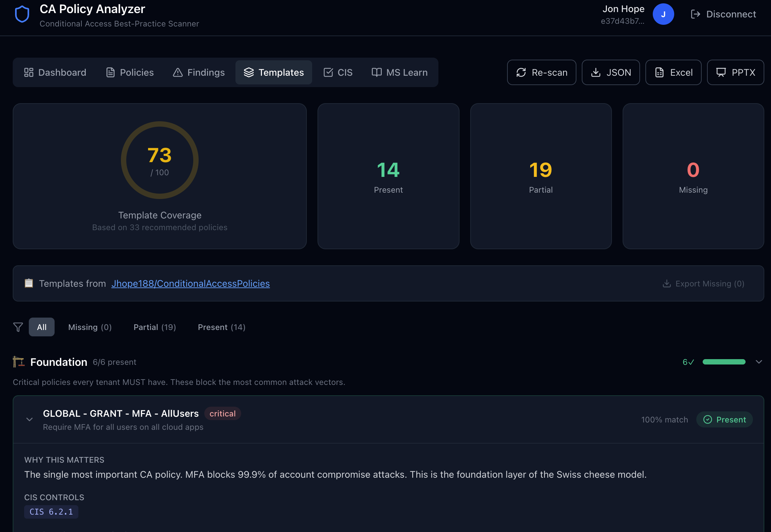Select the All filter
Screen dimensions: 771x532
point(42,327)
